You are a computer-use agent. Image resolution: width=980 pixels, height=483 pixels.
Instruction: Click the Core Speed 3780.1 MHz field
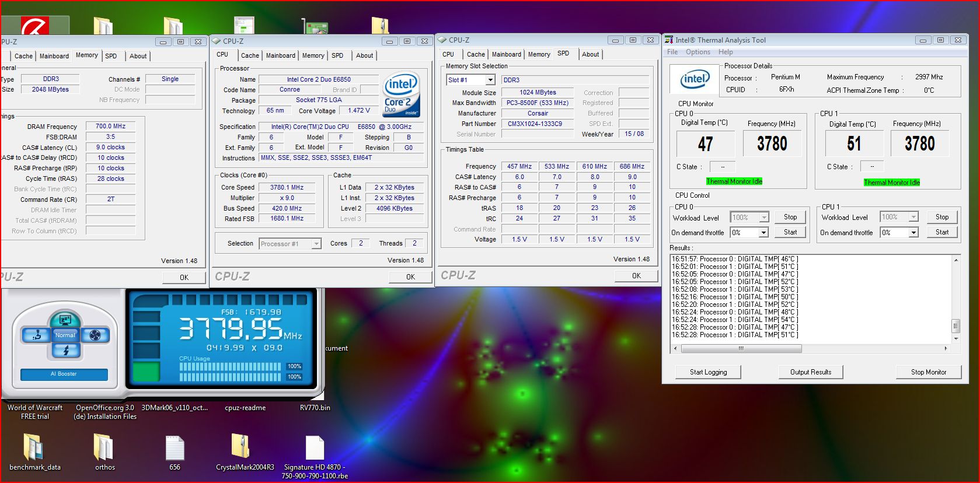[287, 188]
